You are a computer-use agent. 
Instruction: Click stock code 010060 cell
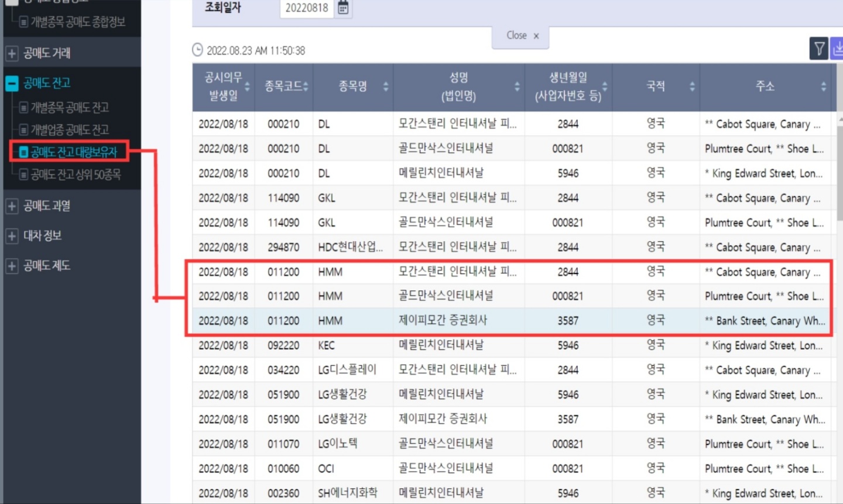(283, 468)
